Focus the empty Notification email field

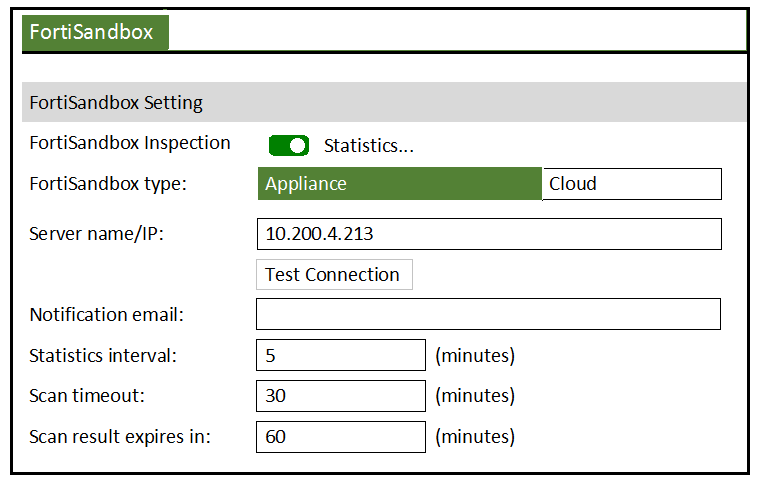[488, 315]
